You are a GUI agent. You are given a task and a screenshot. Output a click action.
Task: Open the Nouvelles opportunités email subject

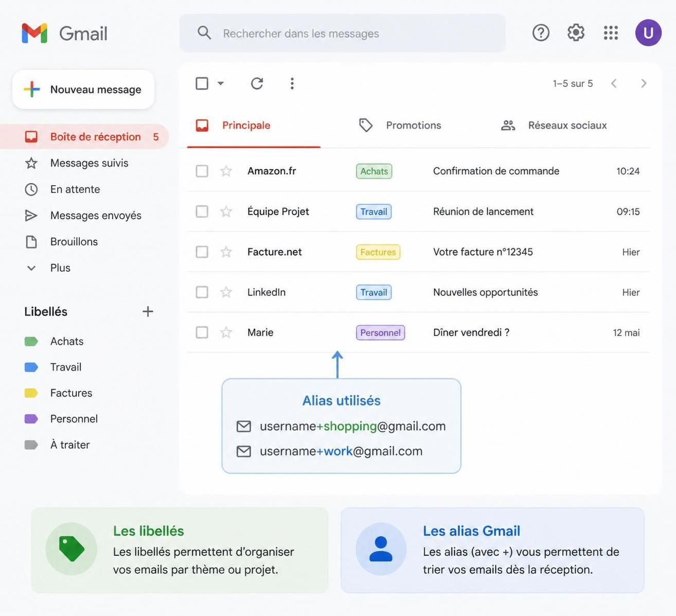[485, 292]
